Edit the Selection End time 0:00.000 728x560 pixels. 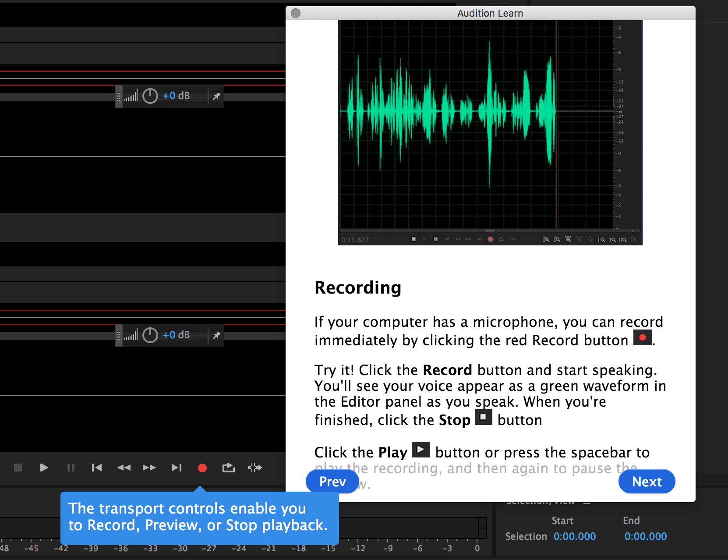(646, 536)
